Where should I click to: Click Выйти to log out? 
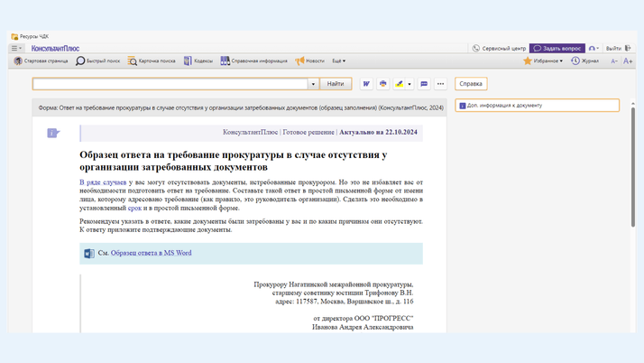tap(613, 49)
